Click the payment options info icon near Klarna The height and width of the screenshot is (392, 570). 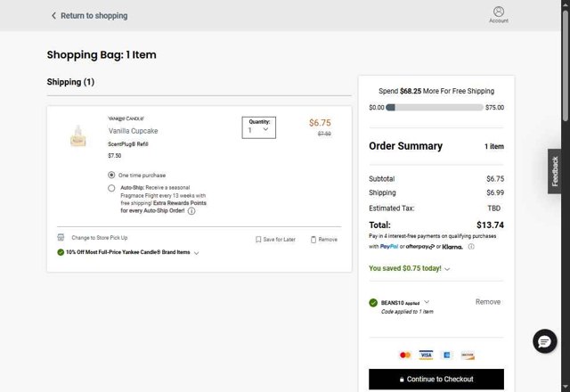471,247
